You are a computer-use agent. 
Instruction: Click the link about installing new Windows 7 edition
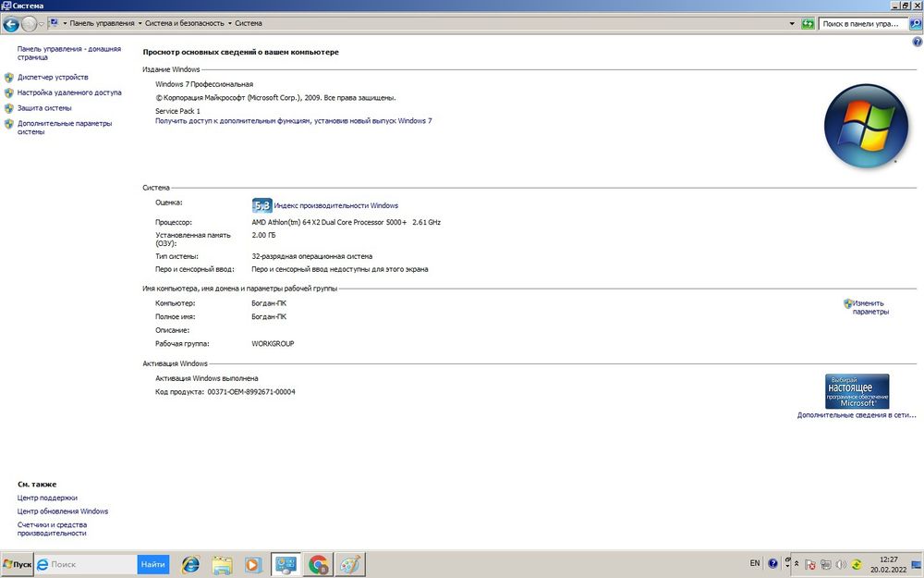[294, 121]
